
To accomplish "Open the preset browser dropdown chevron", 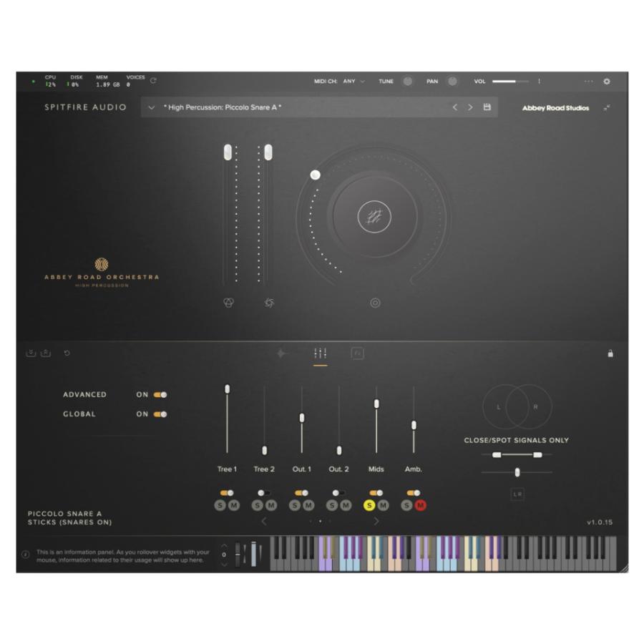I will [151, 107].
